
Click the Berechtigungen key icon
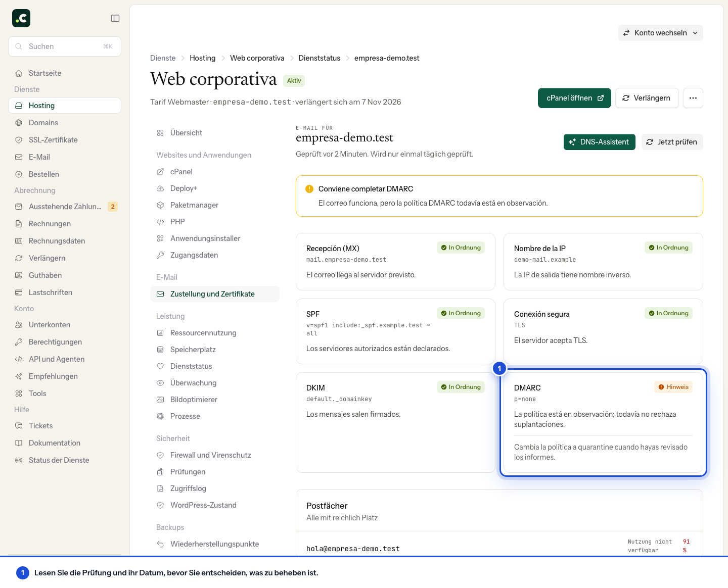click(x=19, y=342)
